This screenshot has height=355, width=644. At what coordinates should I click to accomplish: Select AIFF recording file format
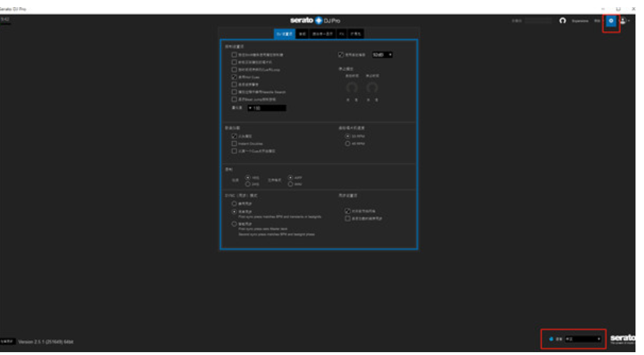290,177
